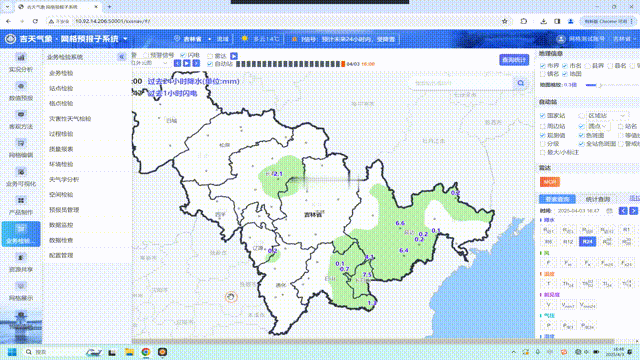Viewport: 640px width, 360px height.
Task: Open the 数值预报 sidebar icon
Action: (x=21, y=91)
